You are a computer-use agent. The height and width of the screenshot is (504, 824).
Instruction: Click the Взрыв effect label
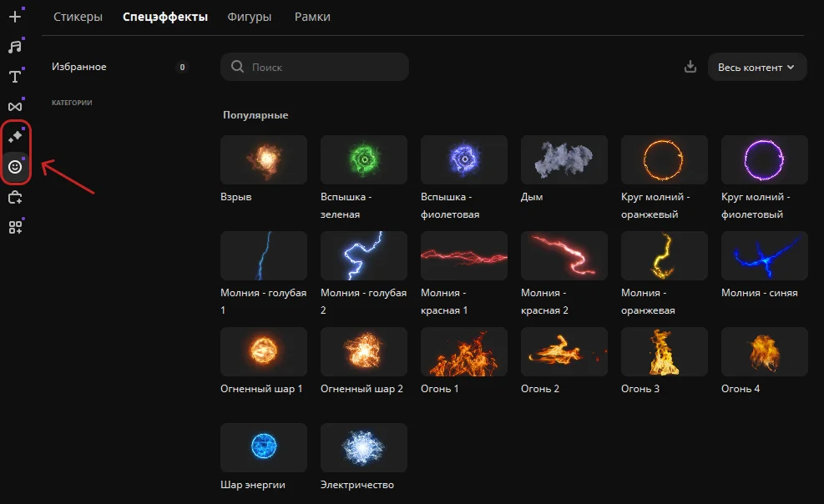(x=236, y=197)
